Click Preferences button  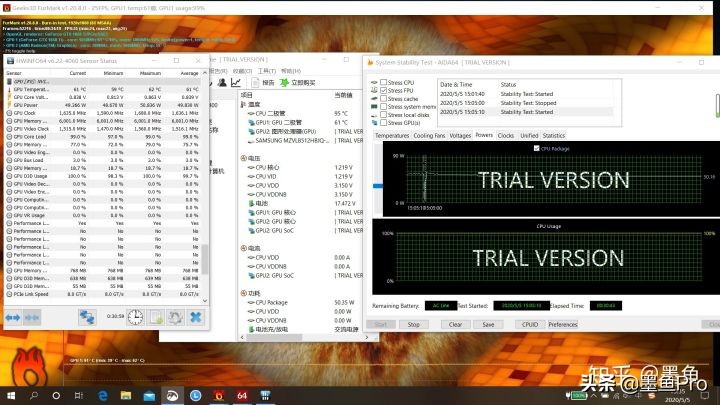(563, 325)
